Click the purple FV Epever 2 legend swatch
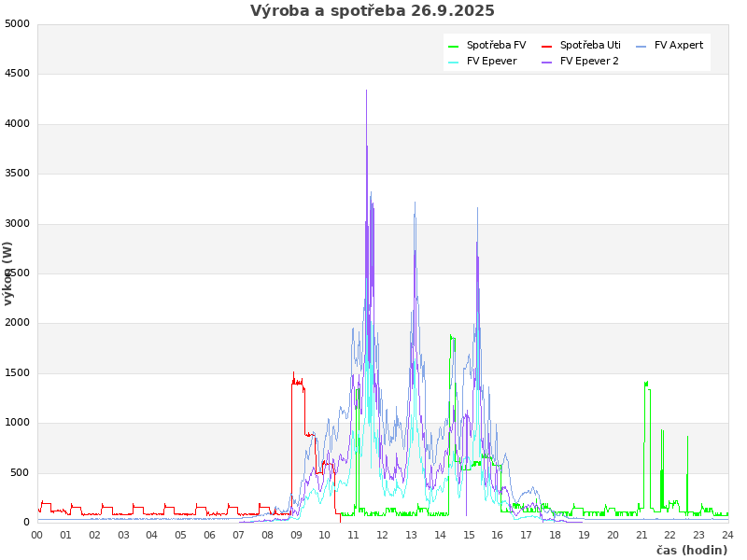747x560 pixels. point(547,62)
